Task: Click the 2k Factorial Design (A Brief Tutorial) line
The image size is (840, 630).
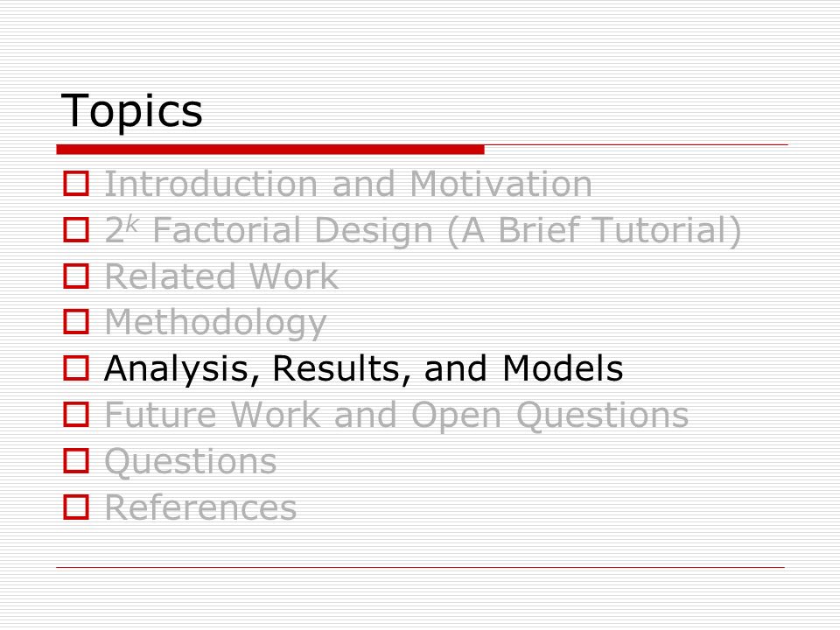Action: [x=423, y=230]
